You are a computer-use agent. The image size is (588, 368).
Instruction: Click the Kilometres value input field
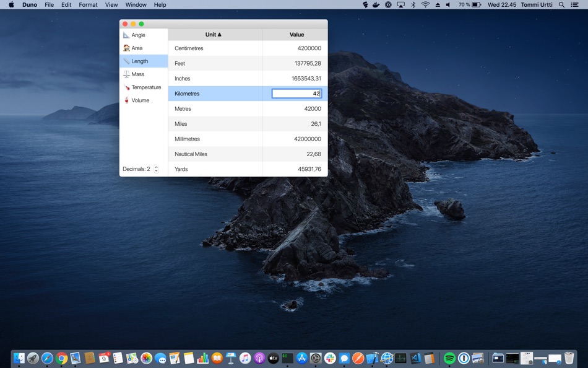pos(296,94)
